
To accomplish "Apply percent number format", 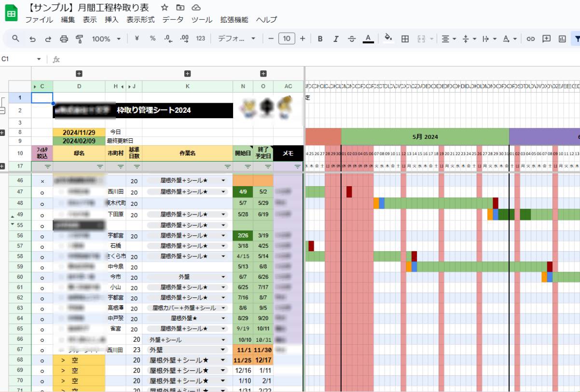I will (152, 39).
